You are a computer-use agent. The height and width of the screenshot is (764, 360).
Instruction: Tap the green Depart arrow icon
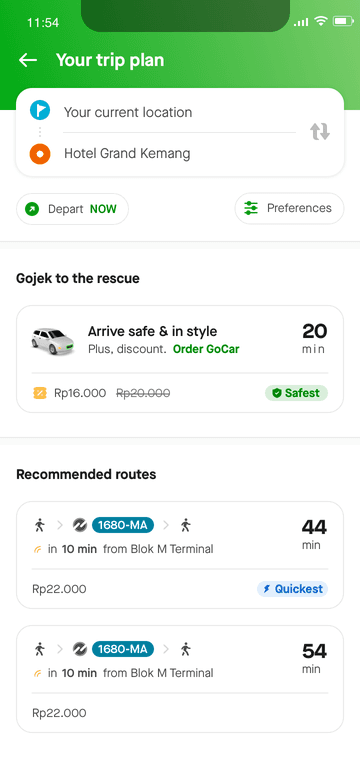[x=32, y=209]
